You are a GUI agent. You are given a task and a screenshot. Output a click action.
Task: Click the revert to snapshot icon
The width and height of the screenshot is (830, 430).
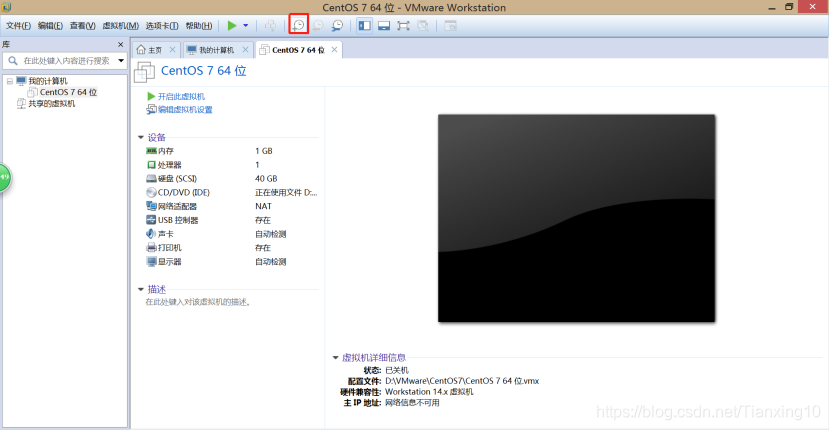tap(318, 25)
